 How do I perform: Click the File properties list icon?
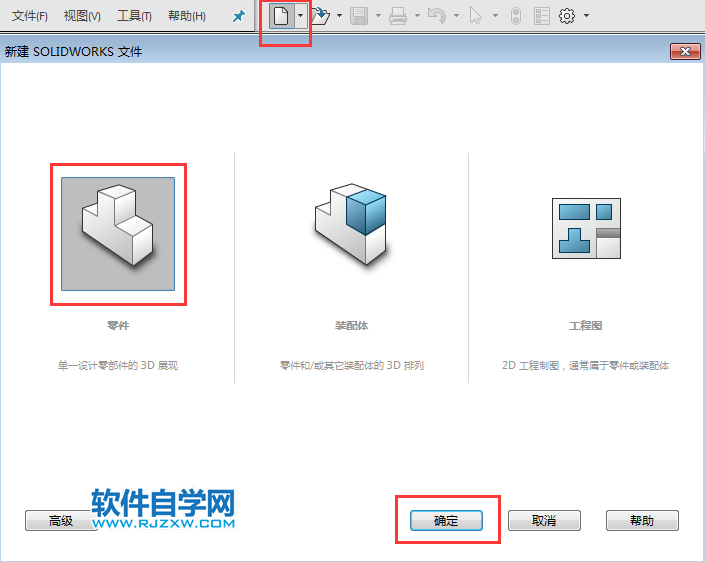point(541,16)
